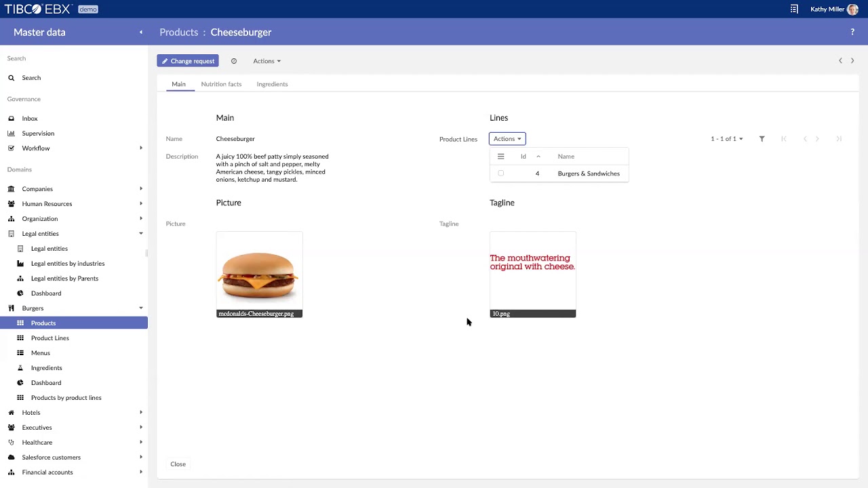This screenshot has height=488, width=868.
Task: Click the Change request button
Action: (x=188, y=61)
